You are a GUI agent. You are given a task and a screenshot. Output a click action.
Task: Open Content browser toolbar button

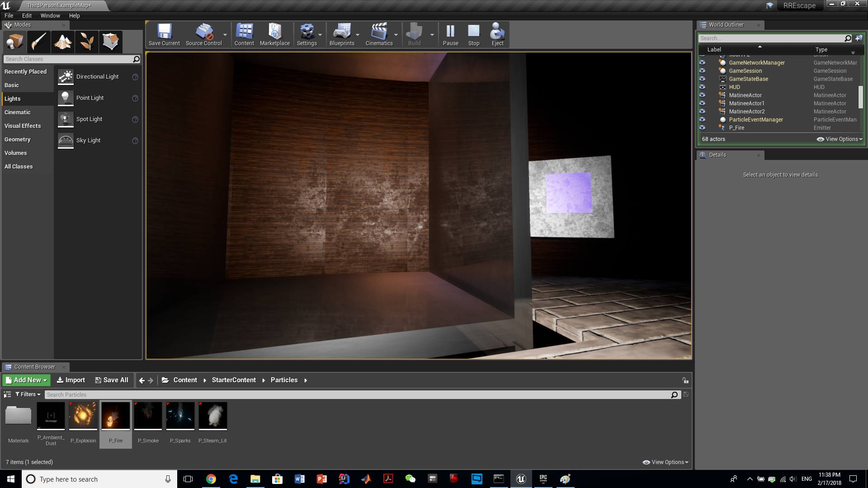coord(244,35)
